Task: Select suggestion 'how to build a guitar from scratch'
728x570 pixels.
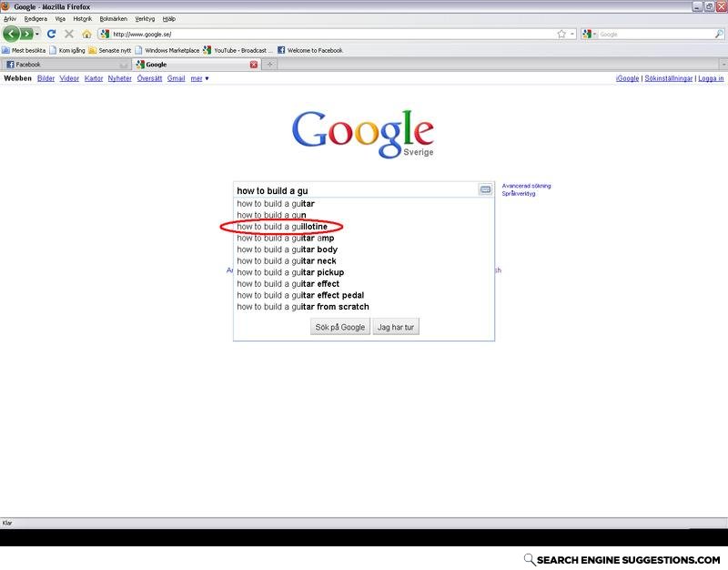Action: [364, 307]
